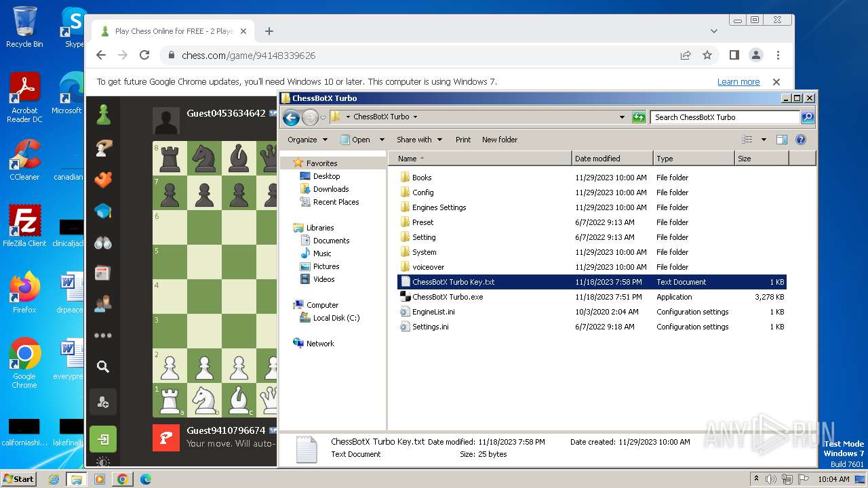
Task: Sort files by the Size column
Action: [x=762, y=159]
